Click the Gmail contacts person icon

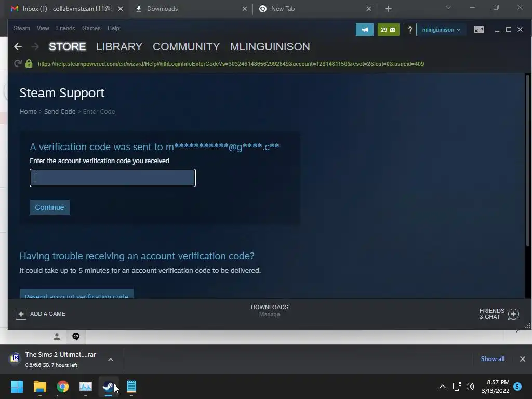[57, 337]
